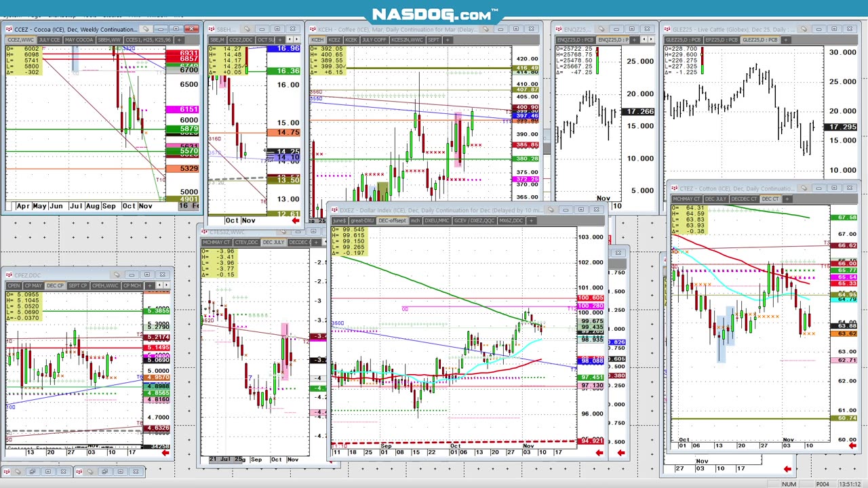This screenshot has height=488, width=868.
Task: Open OCT SU tab in SBEH window
Action: pos(264,39)
